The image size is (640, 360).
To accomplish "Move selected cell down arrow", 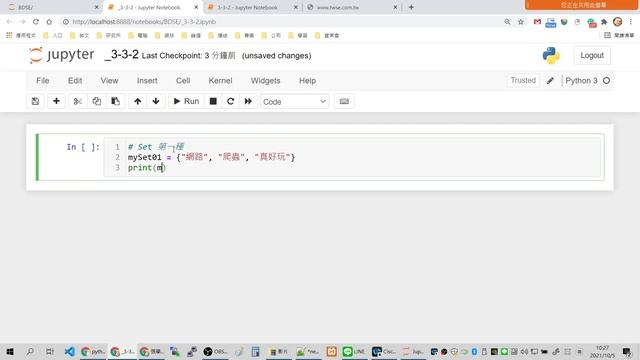I will click(x=156, y=101).
